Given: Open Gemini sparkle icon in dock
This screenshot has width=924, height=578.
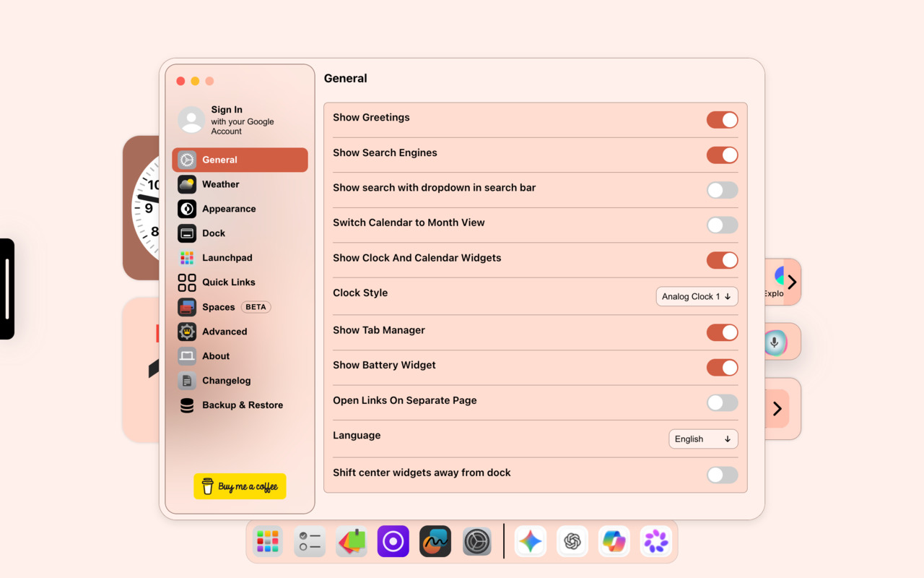Looking at the screenshot, I should click(x=531, y=541).
